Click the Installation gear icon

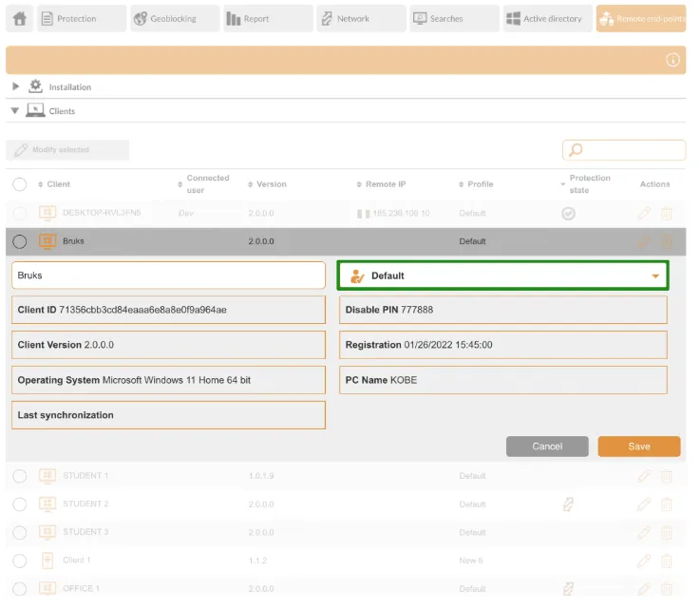(36, 86)
